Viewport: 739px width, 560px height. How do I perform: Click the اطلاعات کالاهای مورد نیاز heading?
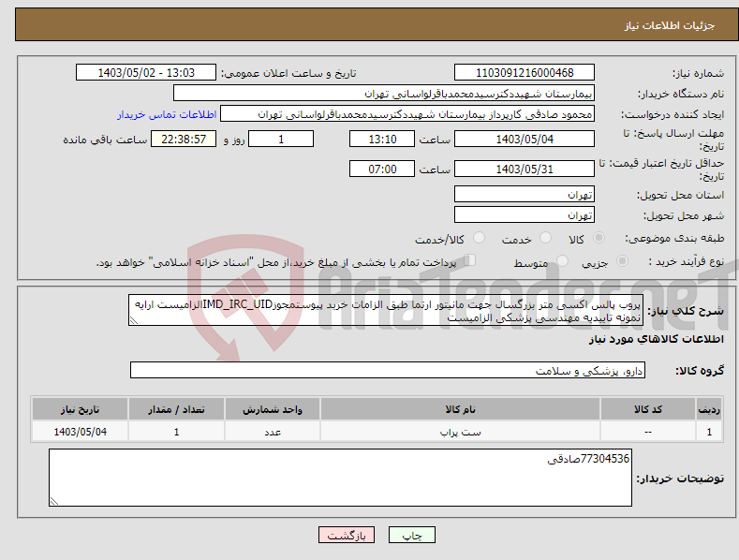click(656, 339)
